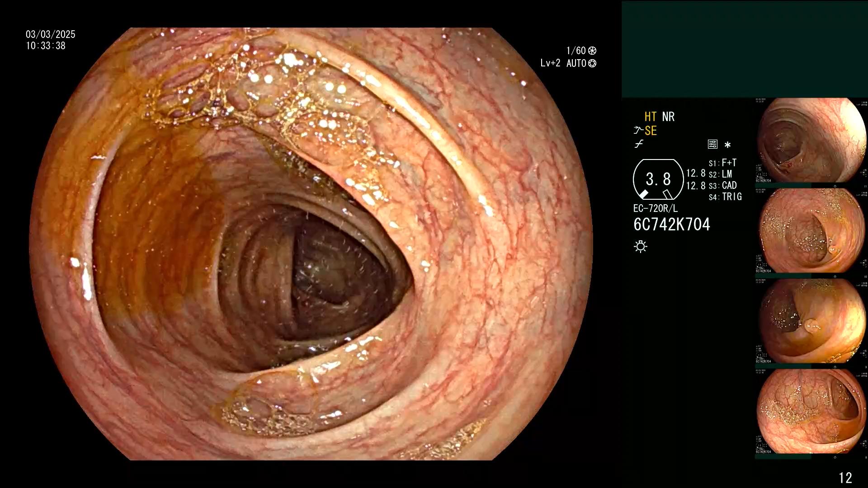
Task: Click the image counter 12
Action: pyautogui.click(x=845, y=478)
